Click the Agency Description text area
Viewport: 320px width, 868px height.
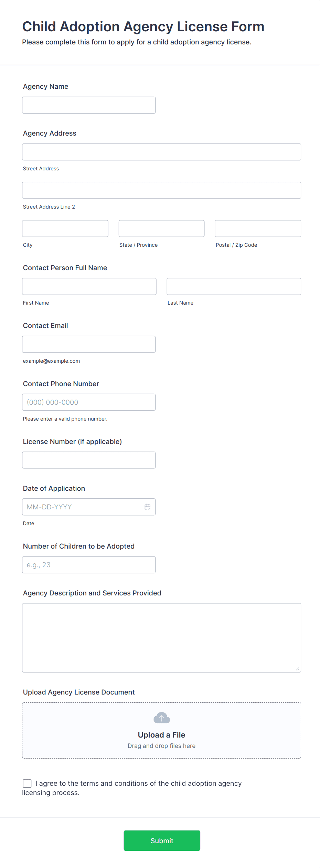click(x=161, y=637)
